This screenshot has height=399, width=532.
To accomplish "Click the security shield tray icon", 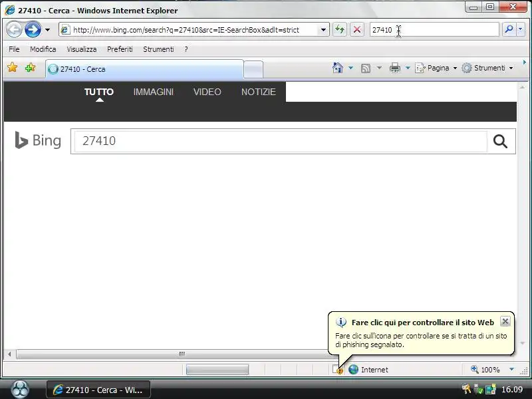I will pyautogui.click(x=478, y=389).
